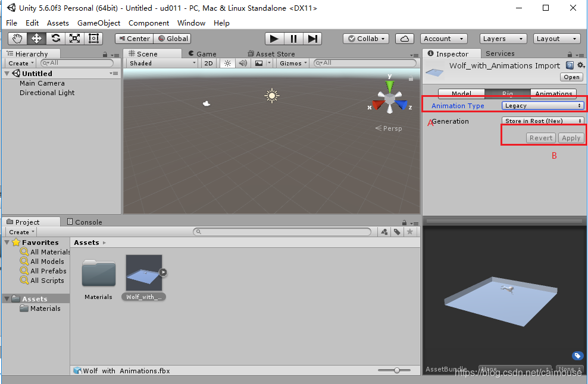Select the Scale tool

click(x=74, y=39)
